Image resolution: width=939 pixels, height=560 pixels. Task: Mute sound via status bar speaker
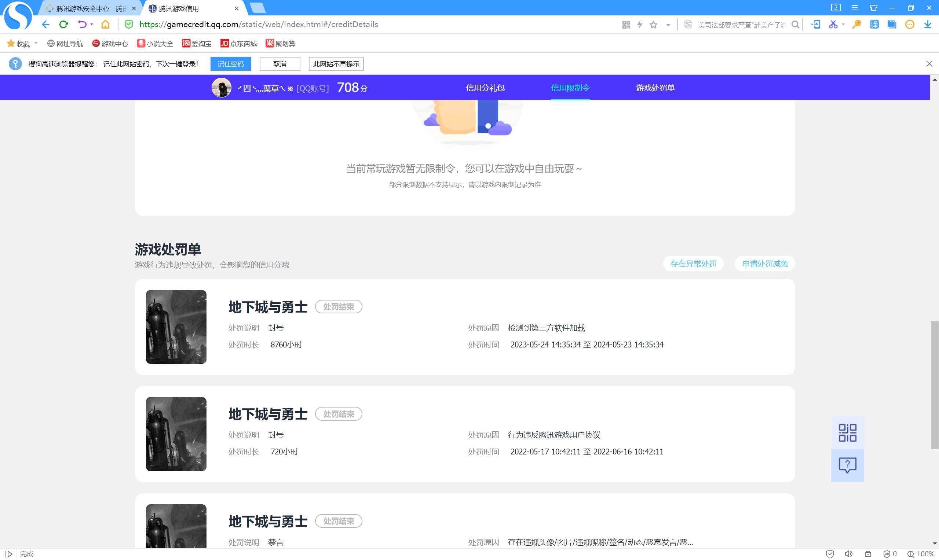848,554
